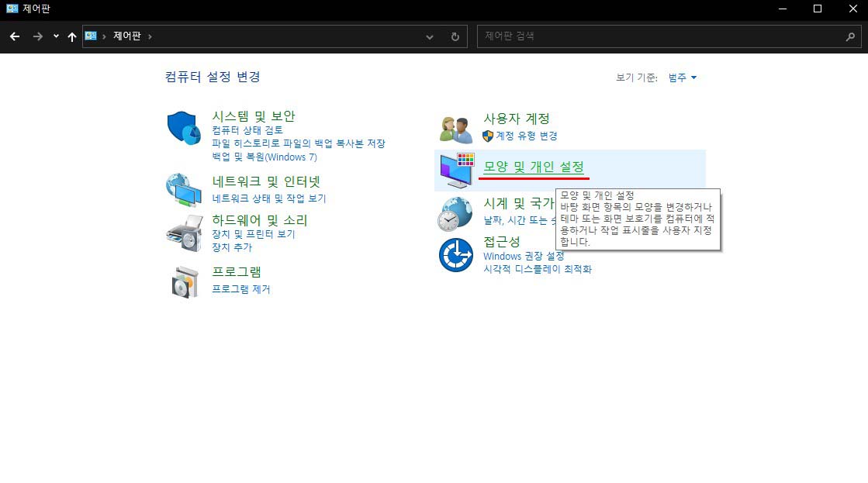The image size is (868, 483).
Task: Click 시각적 디스플레이 최적화 link
Action: [538, 270]
